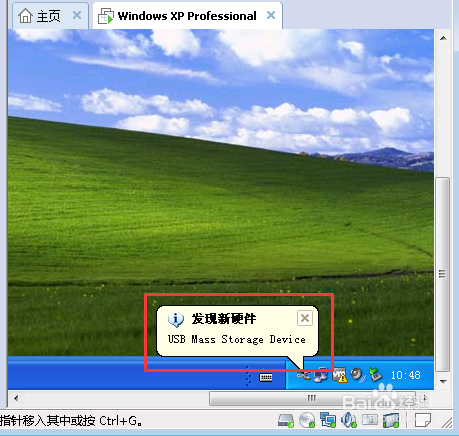Click the 10:48 taskbar clock
The width and height of the screenshot is (459, 436).
406,375
